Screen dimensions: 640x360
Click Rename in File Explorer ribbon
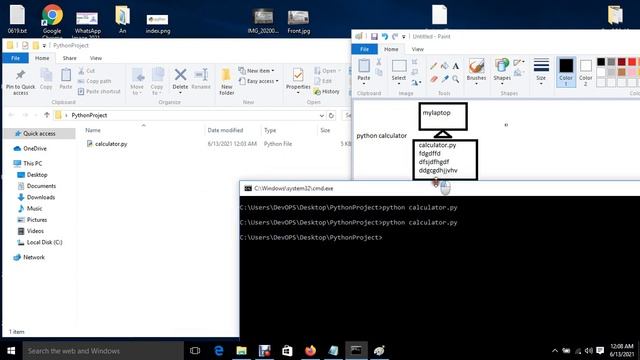[x=201, y=79]
